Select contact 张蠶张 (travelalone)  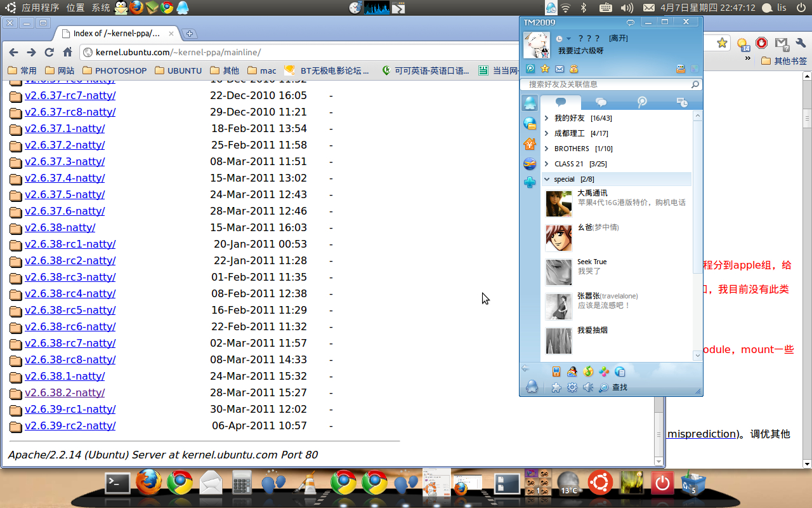pos(617,306)
